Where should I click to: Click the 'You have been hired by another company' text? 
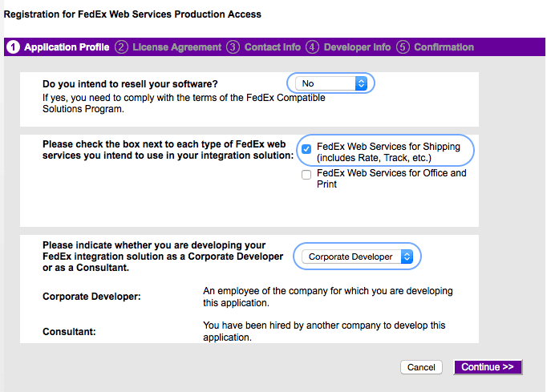click(x=324, y=331)
